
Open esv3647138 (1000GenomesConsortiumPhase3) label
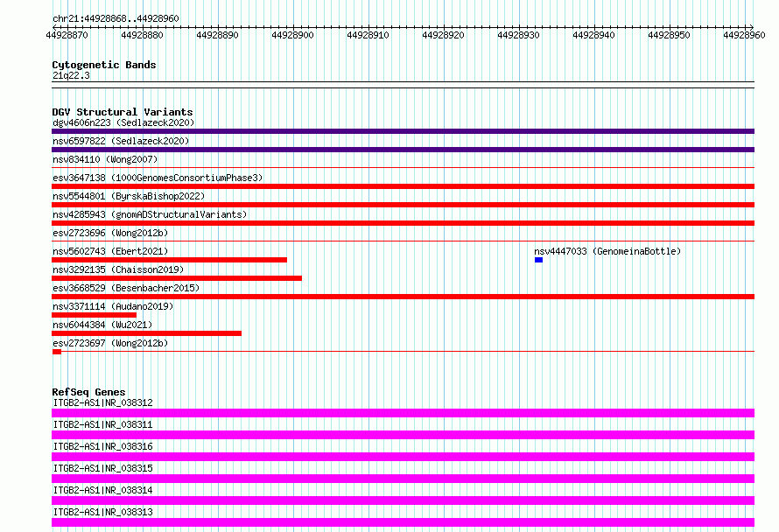(x=158, y=178)
